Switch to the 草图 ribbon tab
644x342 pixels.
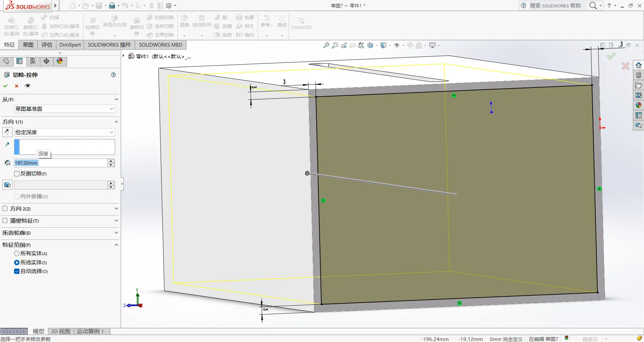(28, 45)
